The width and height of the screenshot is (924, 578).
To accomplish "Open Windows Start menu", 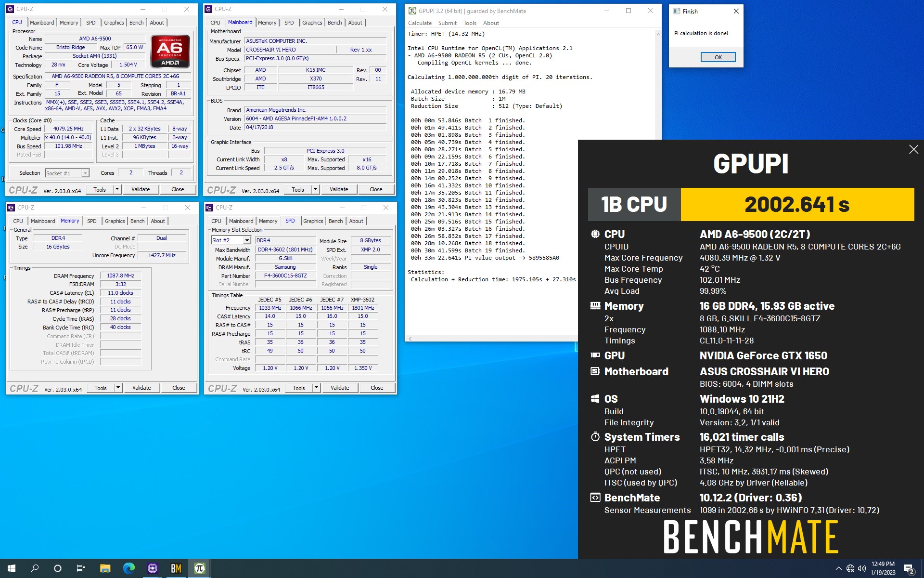I will 12,568.
